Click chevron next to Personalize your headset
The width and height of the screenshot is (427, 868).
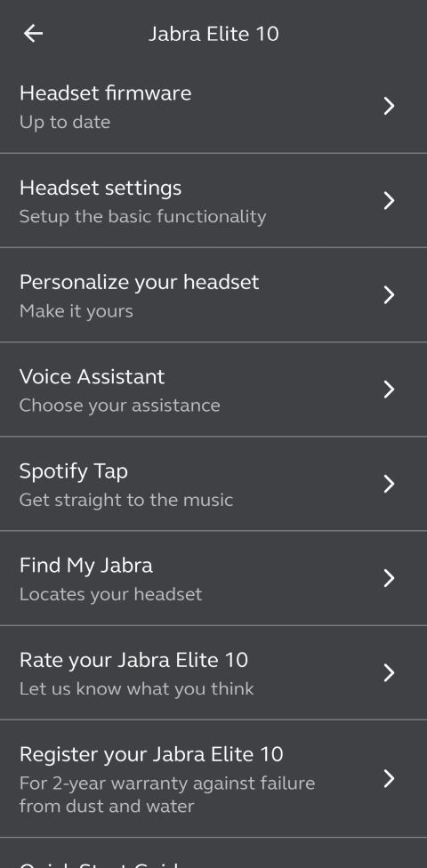point(390,294)
